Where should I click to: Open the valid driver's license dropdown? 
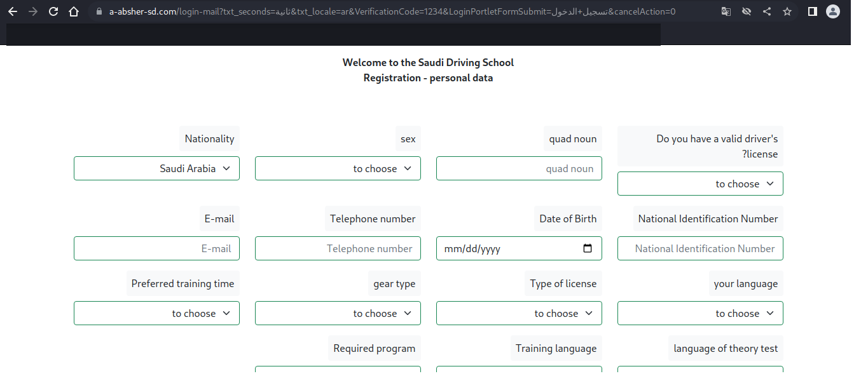[700, 183]
